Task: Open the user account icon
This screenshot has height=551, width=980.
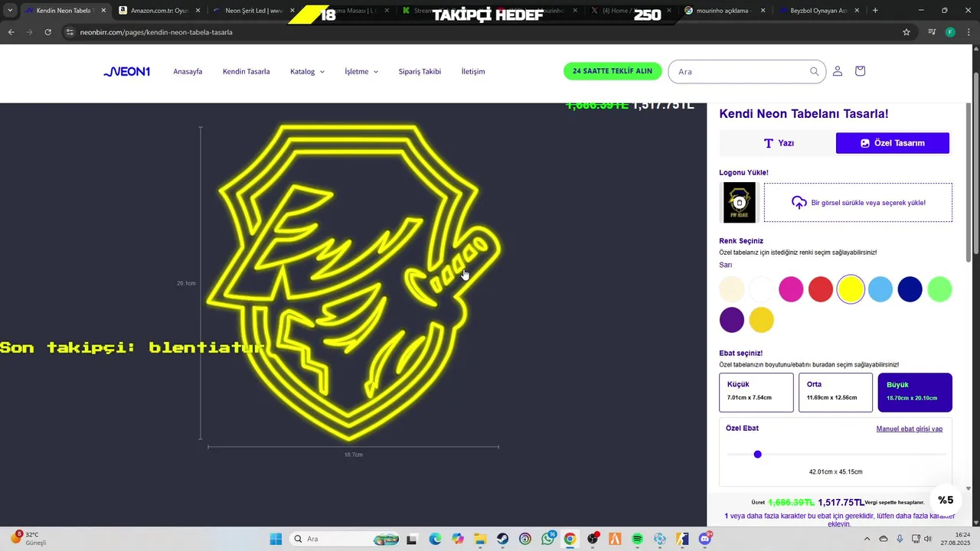Action: click(x=838, y=71)
